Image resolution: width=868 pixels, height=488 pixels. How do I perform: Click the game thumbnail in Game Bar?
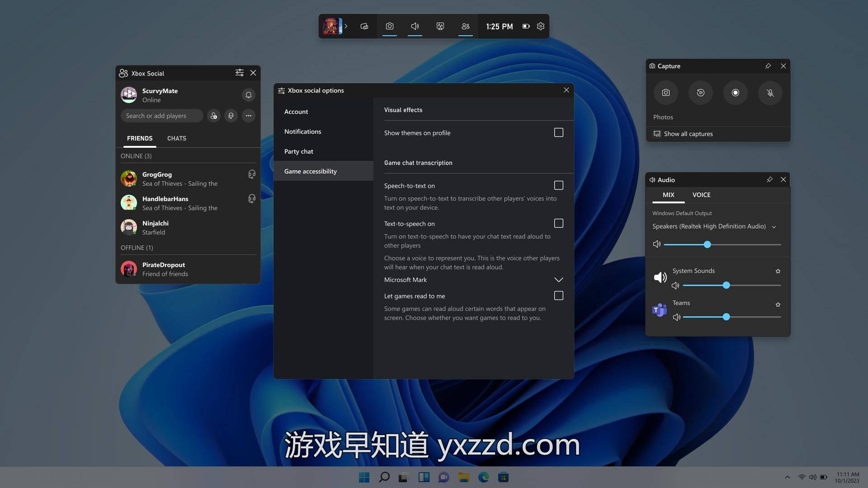[332, 26]
